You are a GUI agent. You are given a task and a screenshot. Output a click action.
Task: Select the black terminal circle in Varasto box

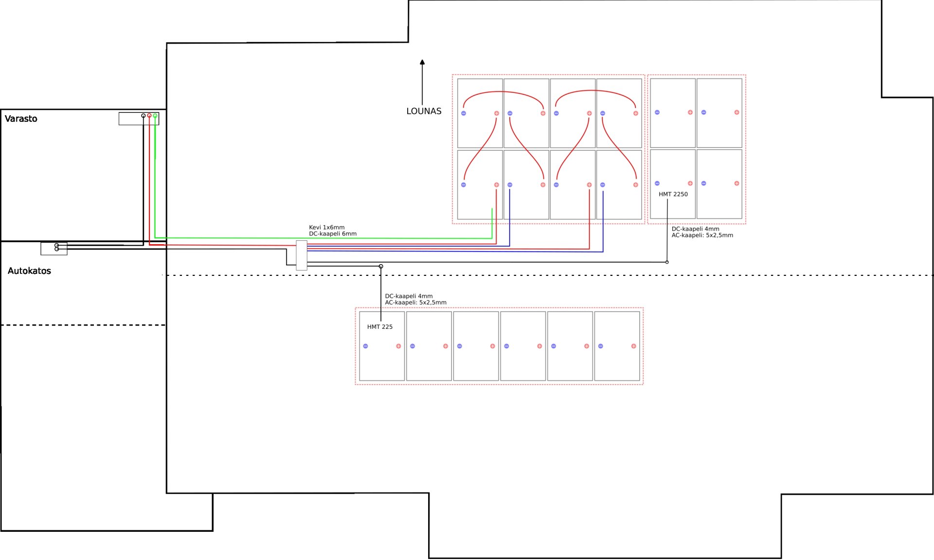144,116
